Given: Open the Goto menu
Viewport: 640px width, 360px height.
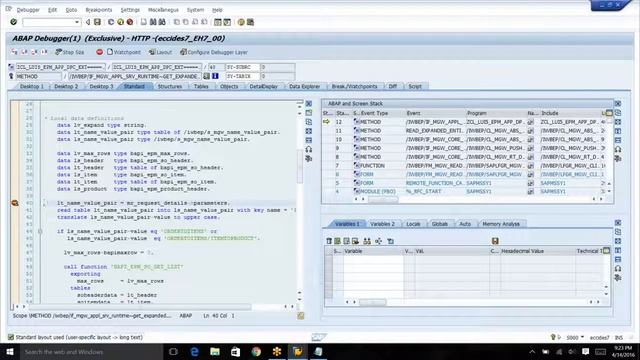Looking at the screenshot, I should coord(71,10).
